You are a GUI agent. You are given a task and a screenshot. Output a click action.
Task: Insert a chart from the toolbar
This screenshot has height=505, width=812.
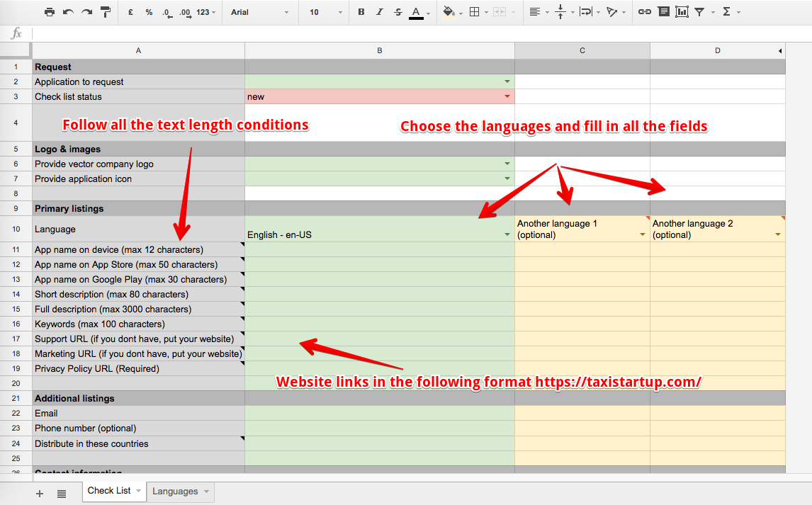pos(682,12)
